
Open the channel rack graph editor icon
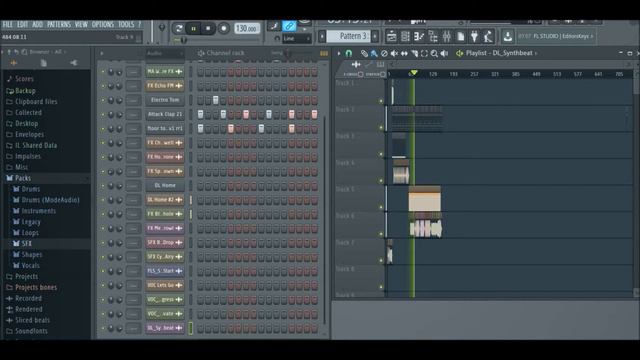[x=324, y=53]
